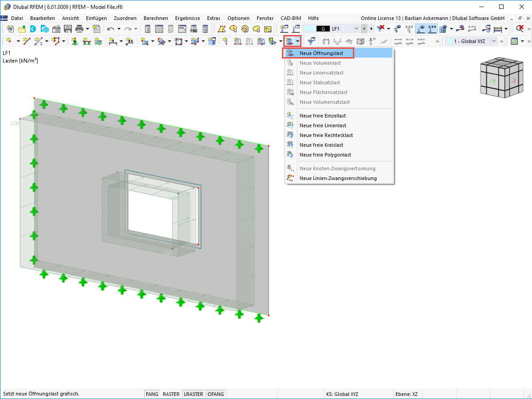The width and height of the screenshot is (532, 399).
Task: Open the Ergebnisse menu
Action: coord(188,18)
